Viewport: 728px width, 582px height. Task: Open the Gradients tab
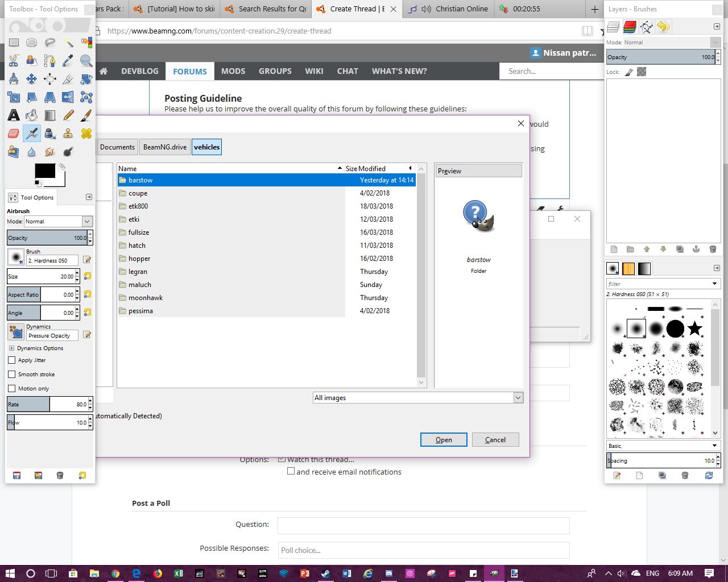click(x=644, y=268)
